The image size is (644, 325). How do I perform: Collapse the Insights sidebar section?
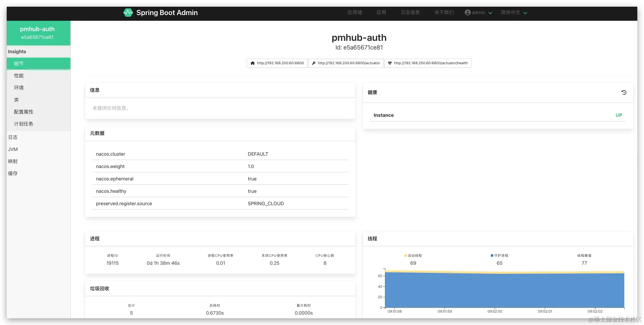(39, 52)
